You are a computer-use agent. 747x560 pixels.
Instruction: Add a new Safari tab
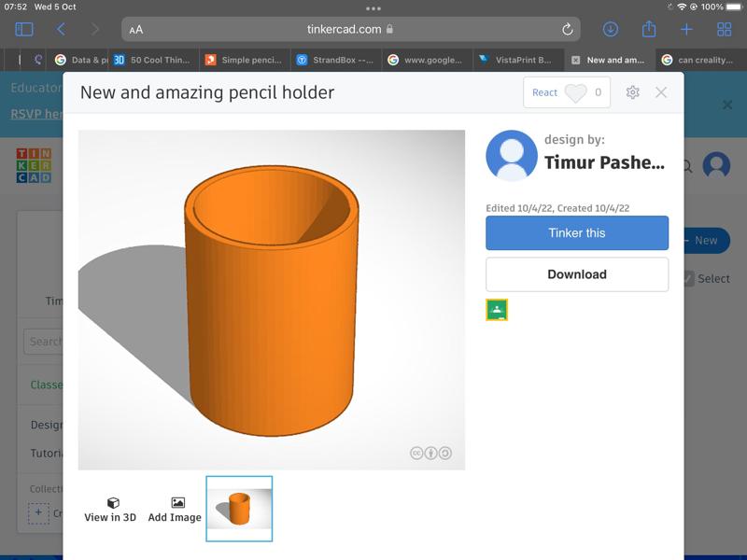pos(686,30)
